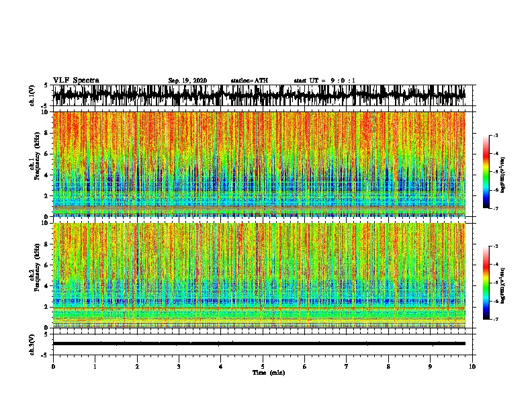Click the "-3" tick on ch.1 color bar
Image resolution: width=532 pixels, height=411 pixels.
click(495, 135)
